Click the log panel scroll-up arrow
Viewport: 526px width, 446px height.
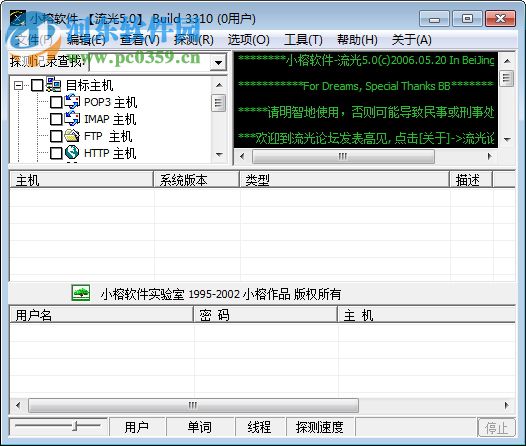pyautogui.click(x=507, y=61)
